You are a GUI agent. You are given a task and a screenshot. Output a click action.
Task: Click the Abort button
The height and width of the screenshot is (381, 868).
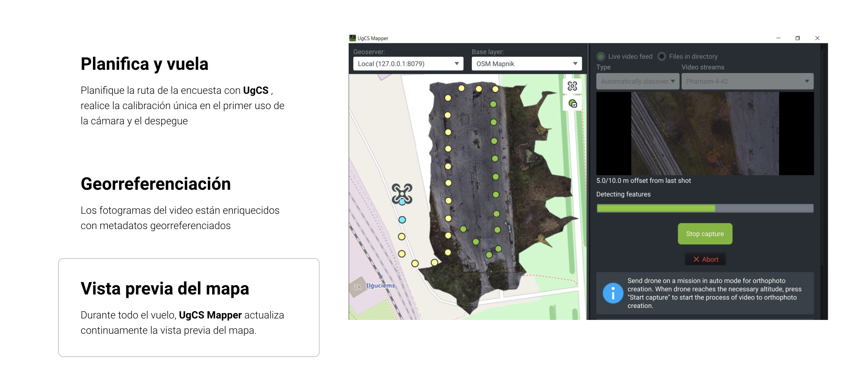coord(705,259)
